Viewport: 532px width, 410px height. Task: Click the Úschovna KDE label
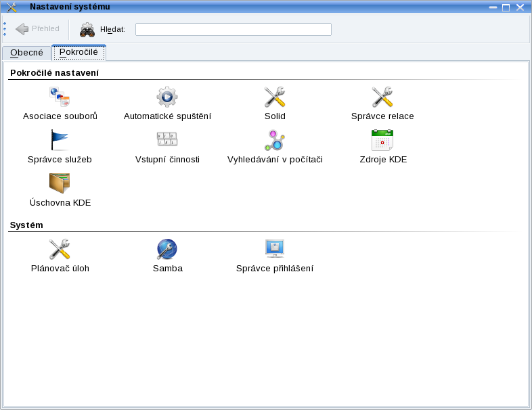click(x=60, y=203)
